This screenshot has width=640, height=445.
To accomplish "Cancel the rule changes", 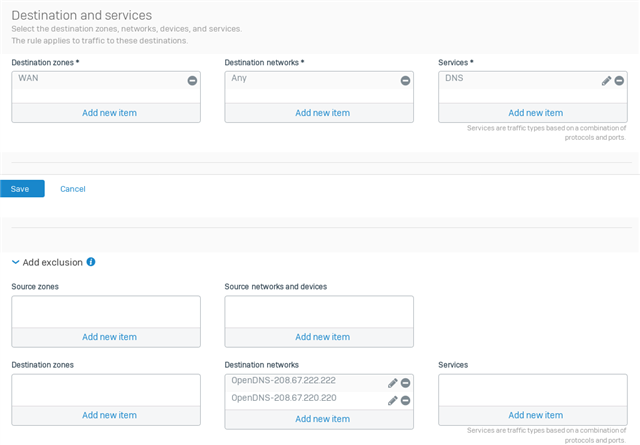I will coord(73,189).
